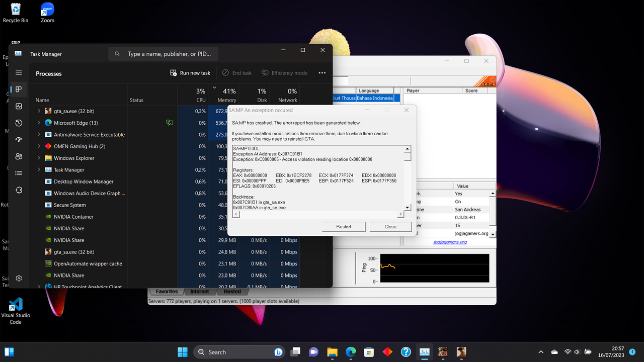Open OMEN Gaming Hub from taskbar
Screen dimensions: 644x362
click(387, 352)
